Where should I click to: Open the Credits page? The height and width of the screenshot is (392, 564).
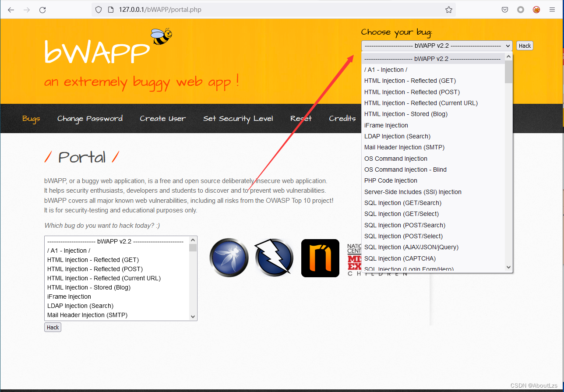[x=342, y=119]
